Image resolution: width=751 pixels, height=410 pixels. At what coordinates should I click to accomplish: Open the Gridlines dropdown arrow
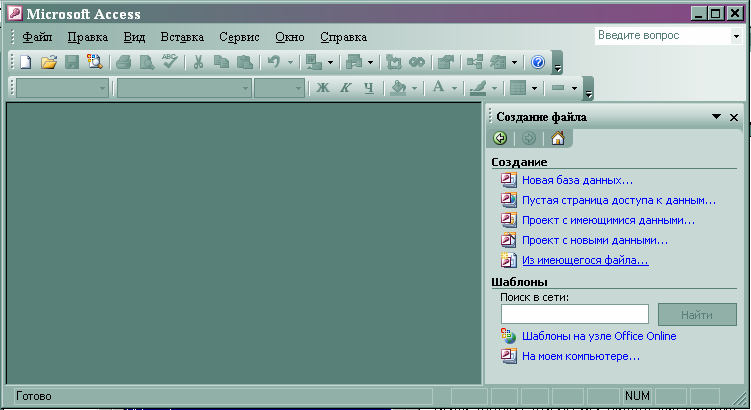click(535, 88)
